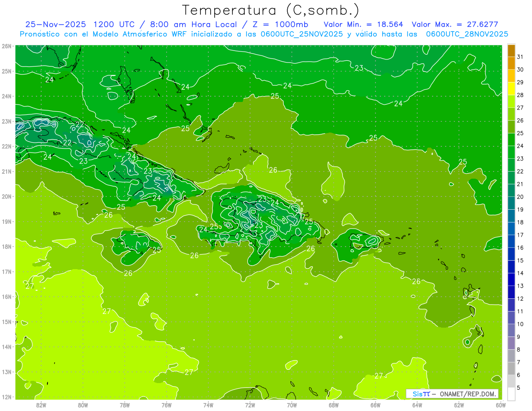Image resolution: width=532 pixels, height=411 pixels.
Task: Click the 12N latitude label
Action: point(7,397)
